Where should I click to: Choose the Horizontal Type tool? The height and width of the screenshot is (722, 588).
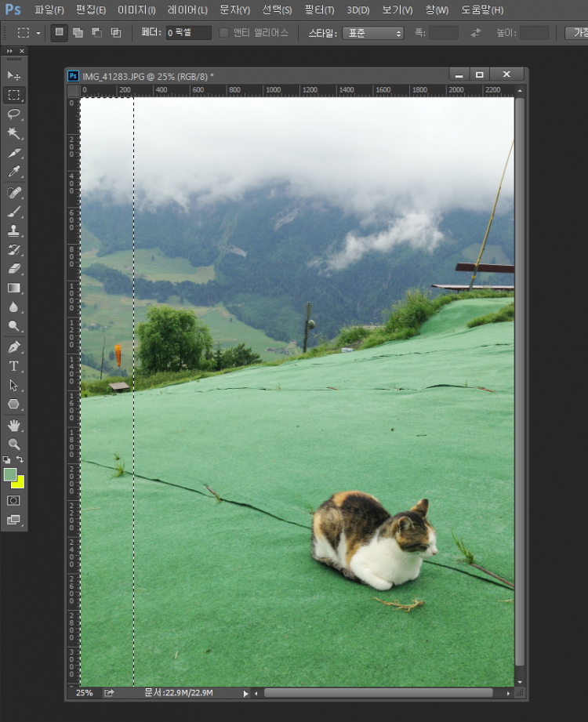14,366
